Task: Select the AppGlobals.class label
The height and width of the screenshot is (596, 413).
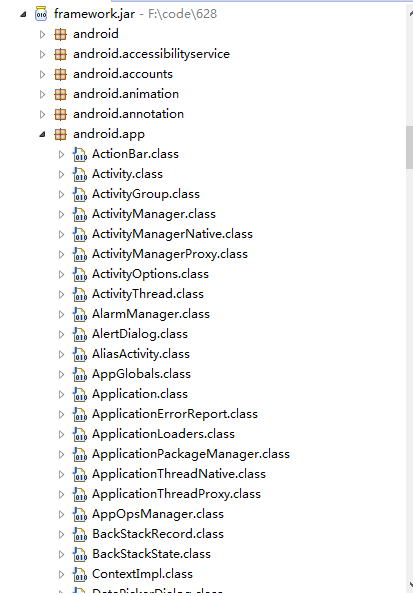Action: (x=141, y=374)
